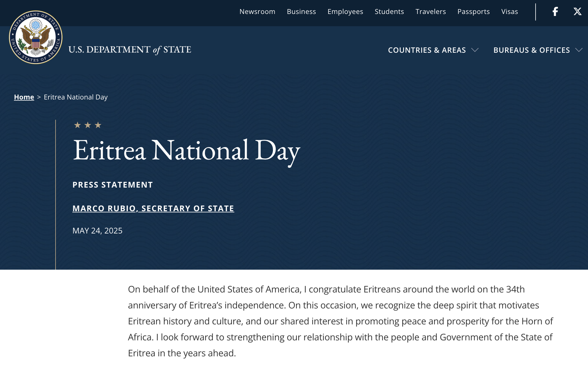Click the Eritrea National Day breadcrumb text

point(76,97)
